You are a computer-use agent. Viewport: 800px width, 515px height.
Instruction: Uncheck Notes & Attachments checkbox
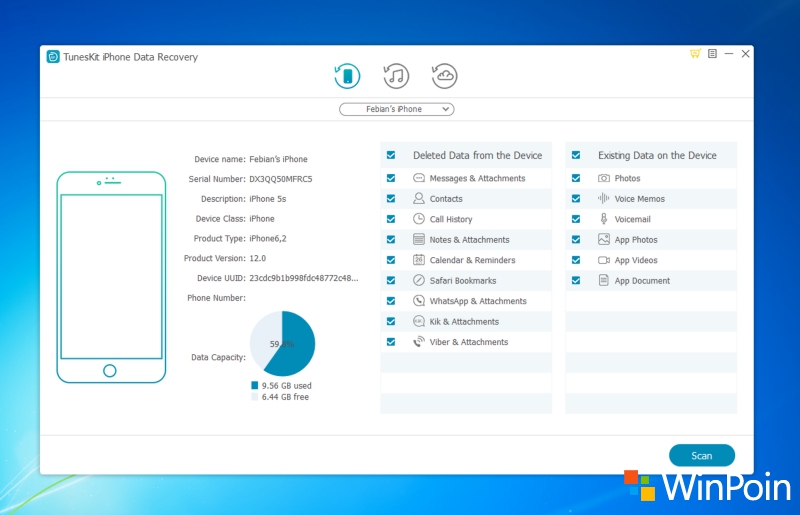(391, 239)
